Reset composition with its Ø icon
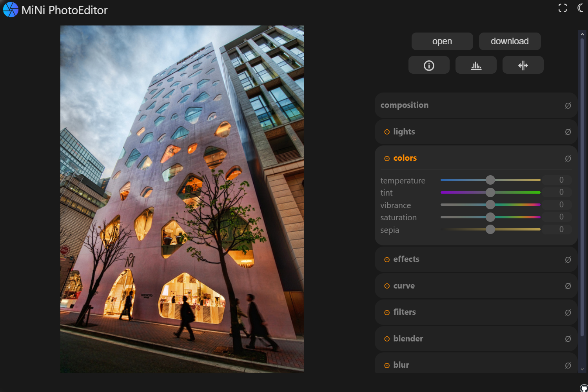Screen dimensions: 588x392 tap(568, 105)
